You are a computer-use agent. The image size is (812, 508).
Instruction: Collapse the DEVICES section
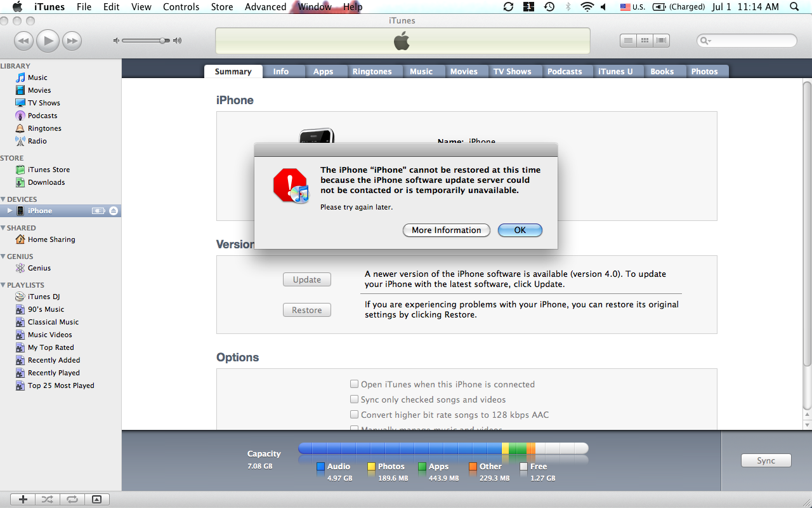[3, 199]
